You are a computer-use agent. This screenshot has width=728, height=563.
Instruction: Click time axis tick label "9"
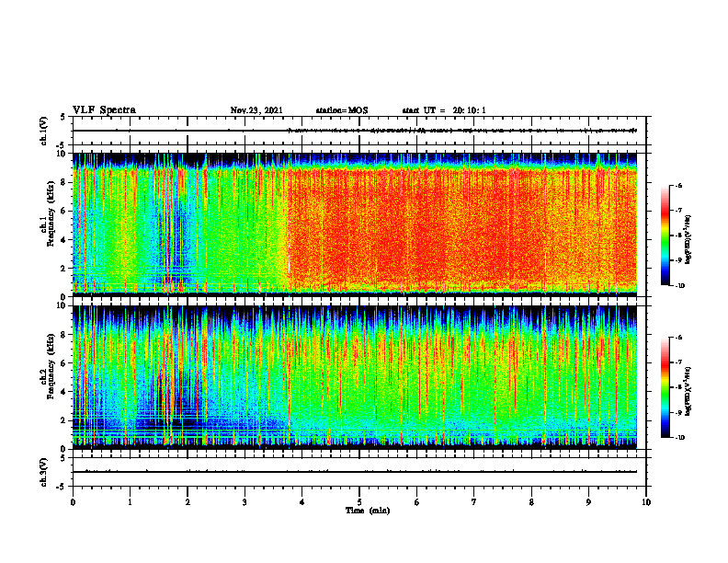point(588,502)
